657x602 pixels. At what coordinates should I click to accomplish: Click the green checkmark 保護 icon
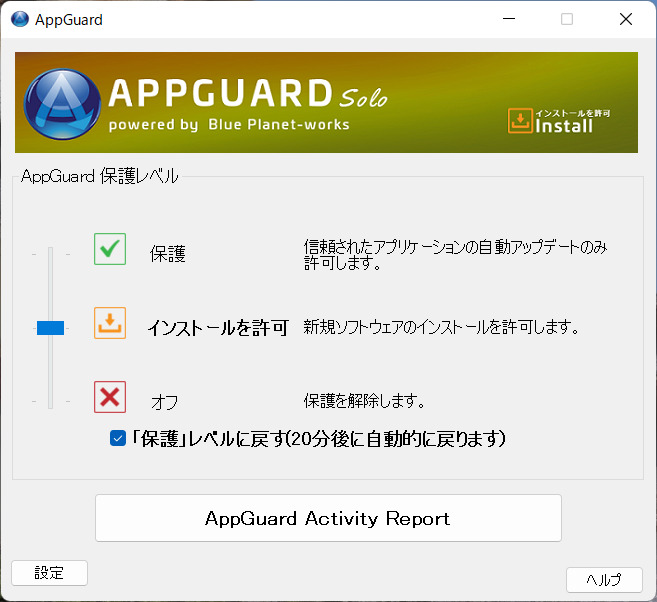pyautogui.click(x=110, y=249)
